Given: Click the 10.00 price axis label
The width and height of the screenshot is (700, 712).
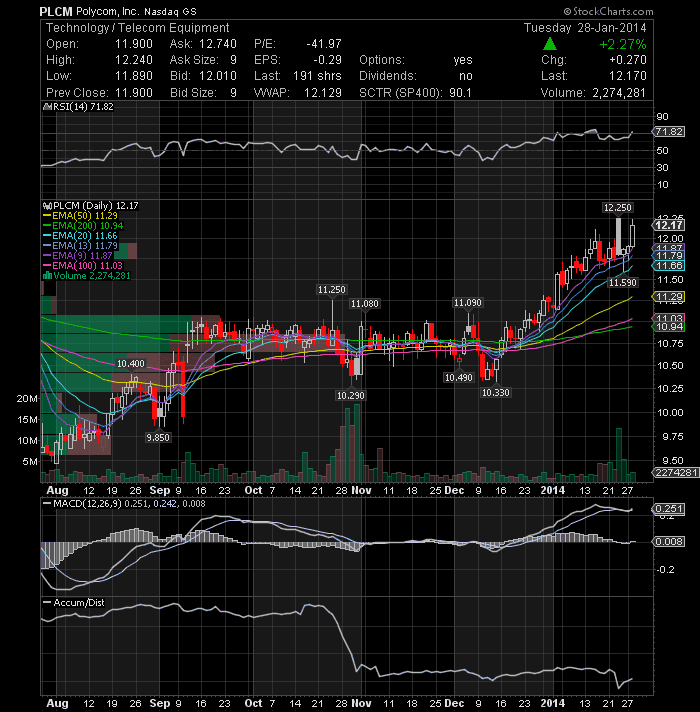Looking at the screenshot, I should (670, 412).
